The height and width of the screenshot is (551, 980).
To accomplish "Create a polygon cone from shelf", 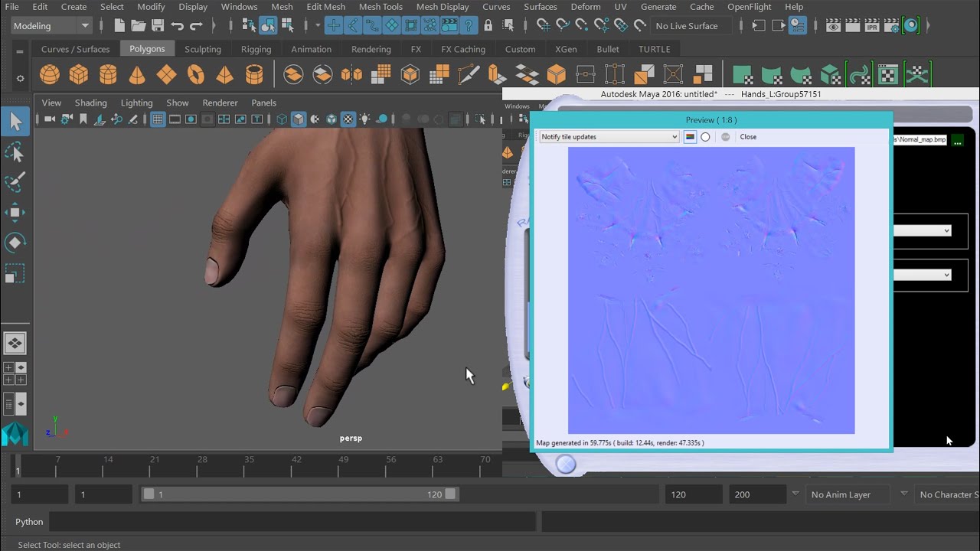I will click(x=137, y=74).
